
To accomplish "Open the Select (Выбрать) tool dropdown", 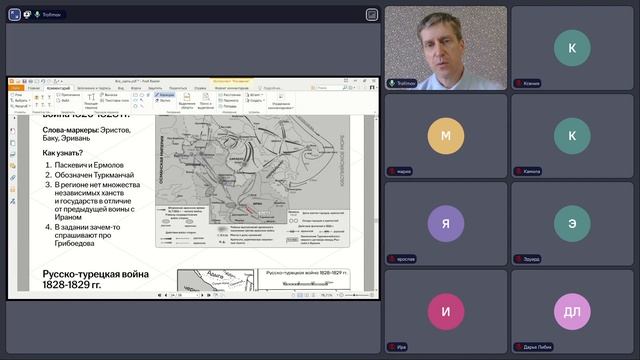I will tap(20, 100).
